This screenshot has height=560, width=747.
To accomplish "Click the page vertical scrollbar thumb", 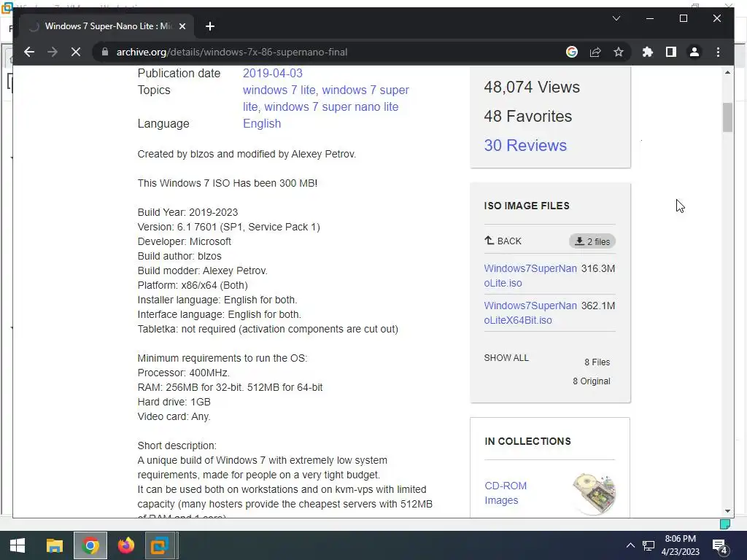I will tap(727, 117).
